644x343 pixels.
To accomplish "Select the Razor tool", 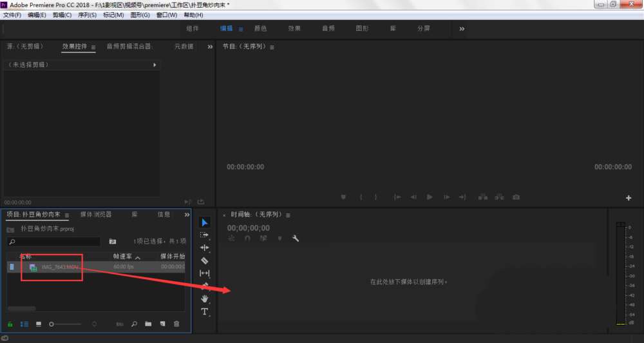I will pyautogui.click(x=205, y=260).
